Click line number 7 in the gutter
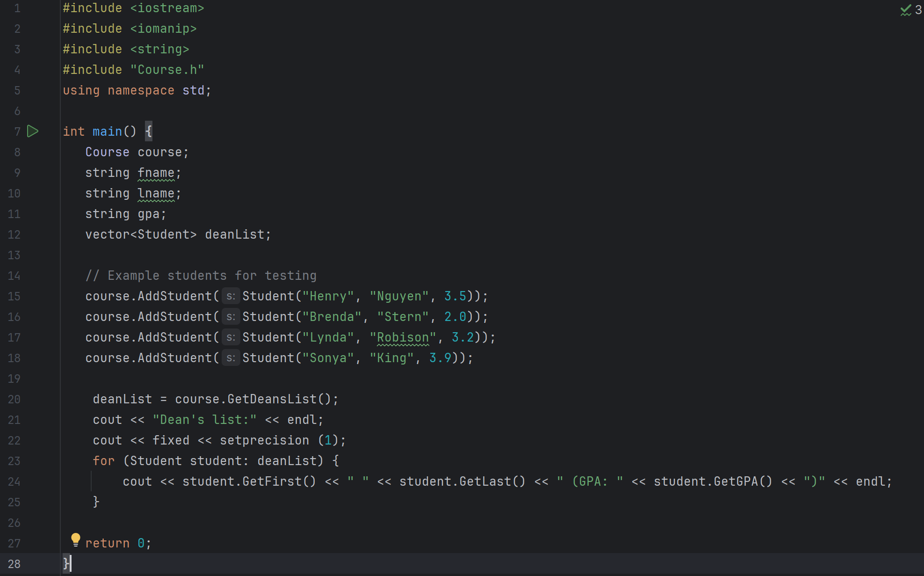The image size is (924, 576). coord(17,131)
